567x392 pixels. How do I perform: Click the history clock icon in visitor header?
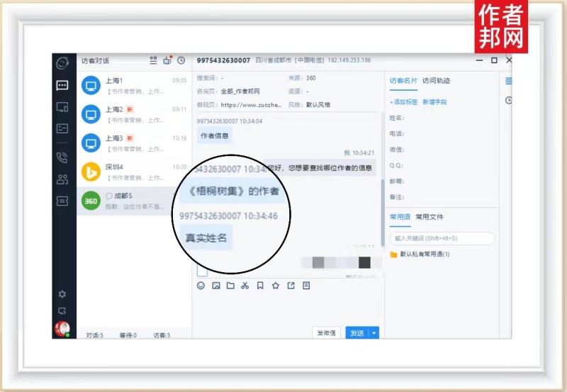pos(181,61)
